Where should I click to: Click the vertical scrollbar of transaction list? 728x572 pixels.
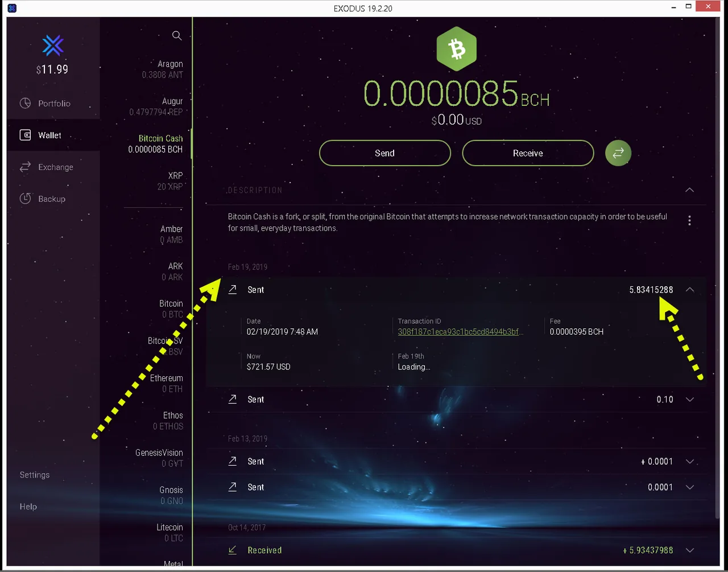717,268
